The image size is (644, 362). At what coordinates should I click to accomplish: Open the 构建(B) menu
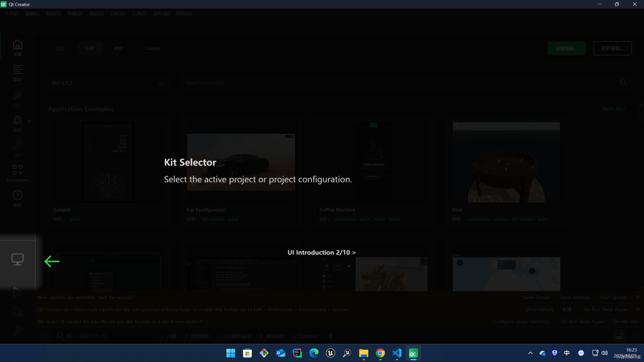click(75, 14)
